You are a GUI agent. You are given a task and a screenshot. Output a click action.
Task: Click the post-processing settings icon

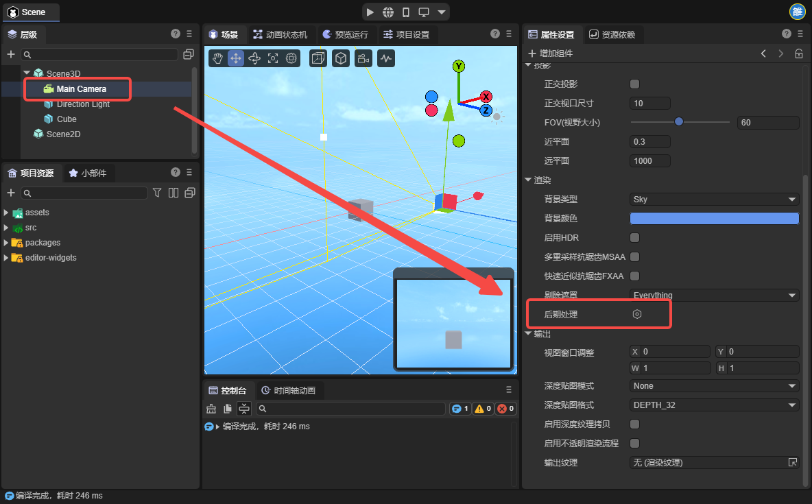(636, 314)
